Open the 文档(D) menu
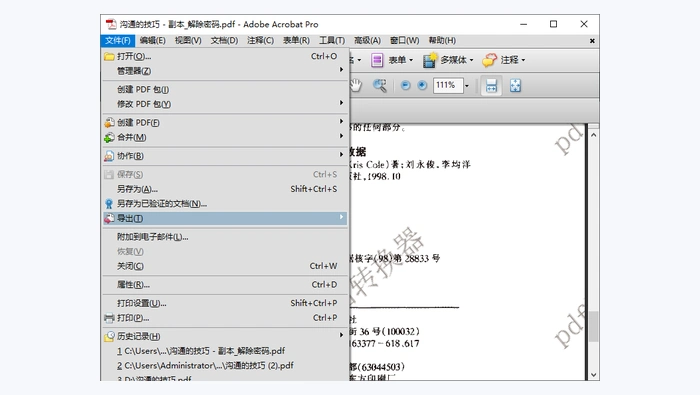The height and width of the screenshot is (395, 700). point(224,41)
